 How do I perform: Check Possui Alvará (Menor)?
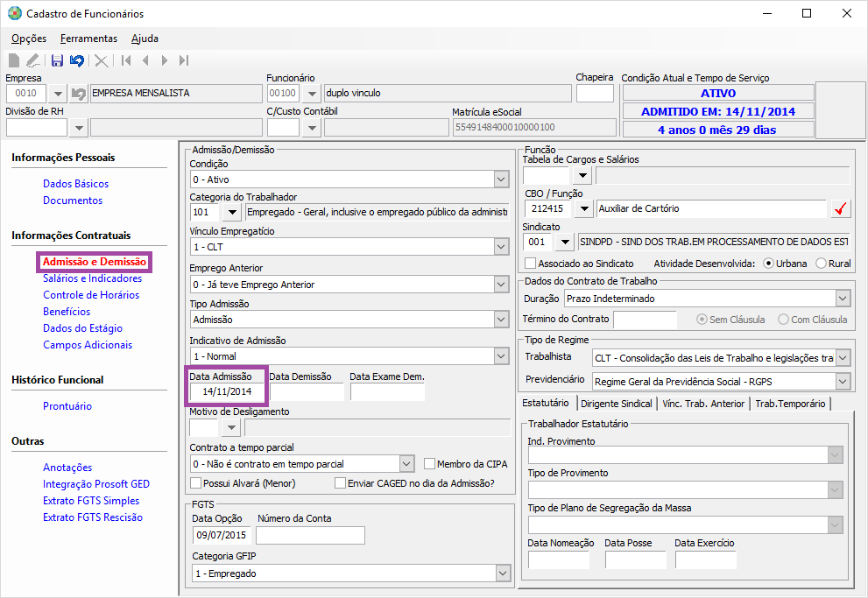click(x=195, y=483)
